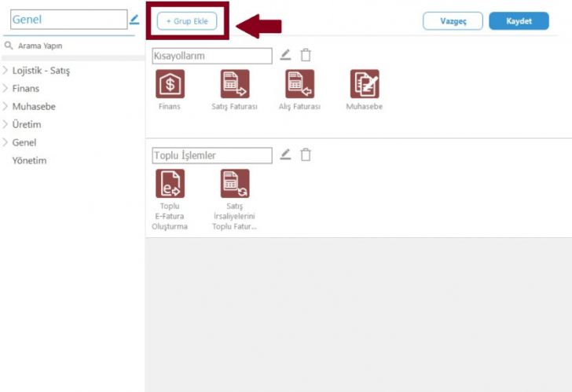
Task: Expand the Muhasebe tree node chevron
Action: [5, 106]
